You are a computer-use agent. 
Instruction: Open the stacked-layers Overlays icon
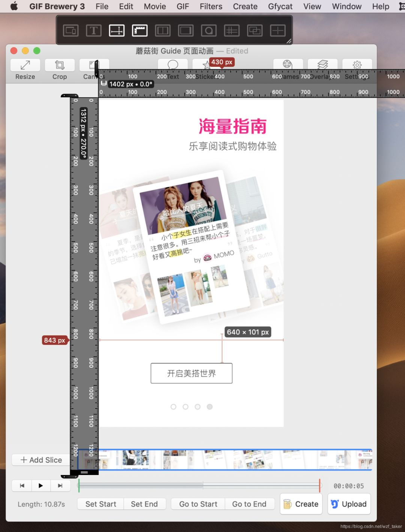coord(322,64)
